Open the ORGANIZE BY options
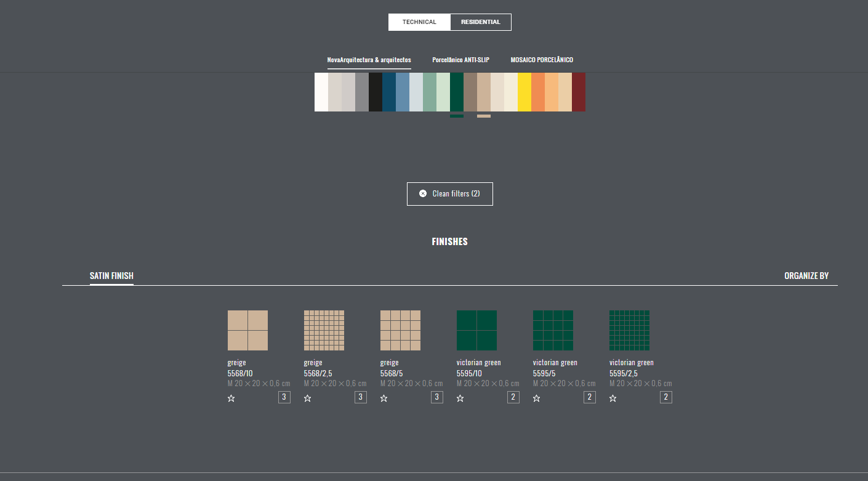 coord(806,276)
